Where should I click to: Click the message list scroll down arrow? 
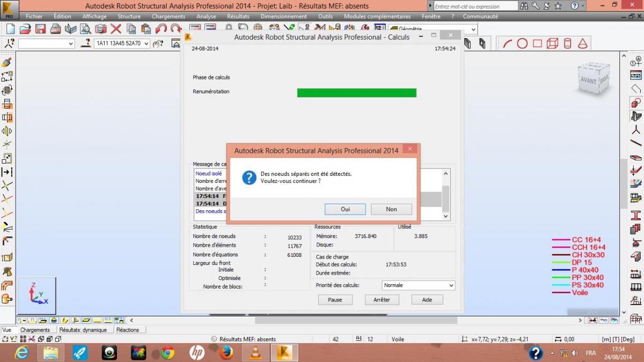[x=445, y=216]
